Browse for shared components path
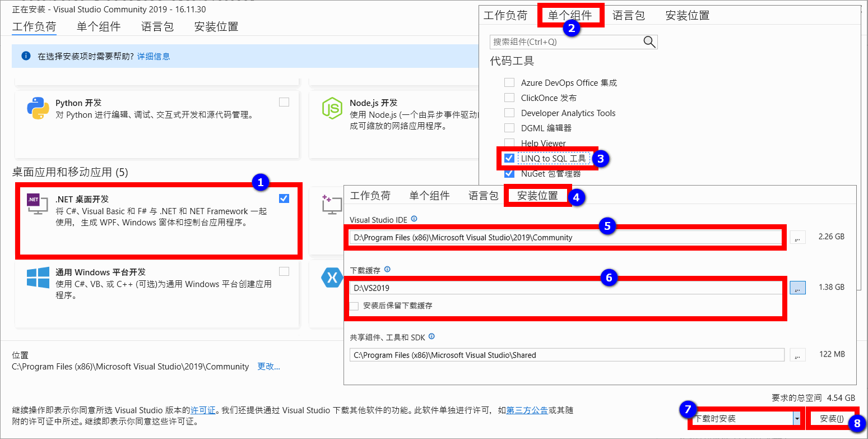This screenshot has height=439, width=868. coord(797,355)
